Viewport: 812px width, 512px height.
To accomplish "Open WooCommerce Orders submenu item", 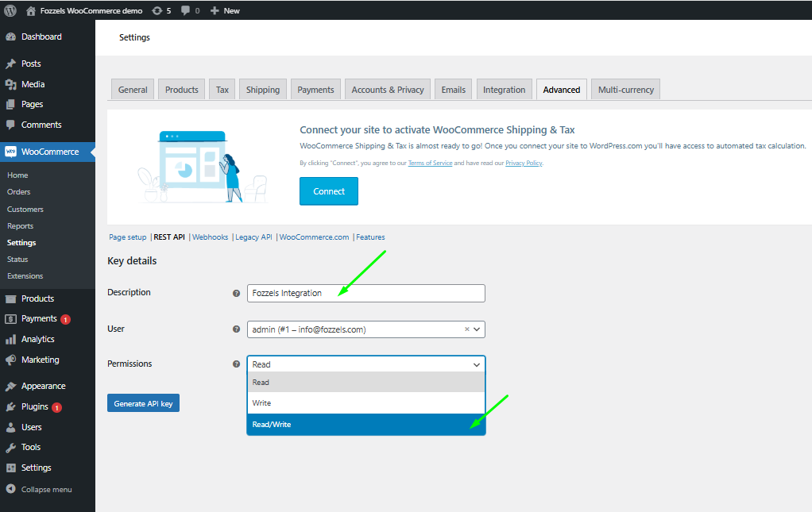I will point(18,192).
